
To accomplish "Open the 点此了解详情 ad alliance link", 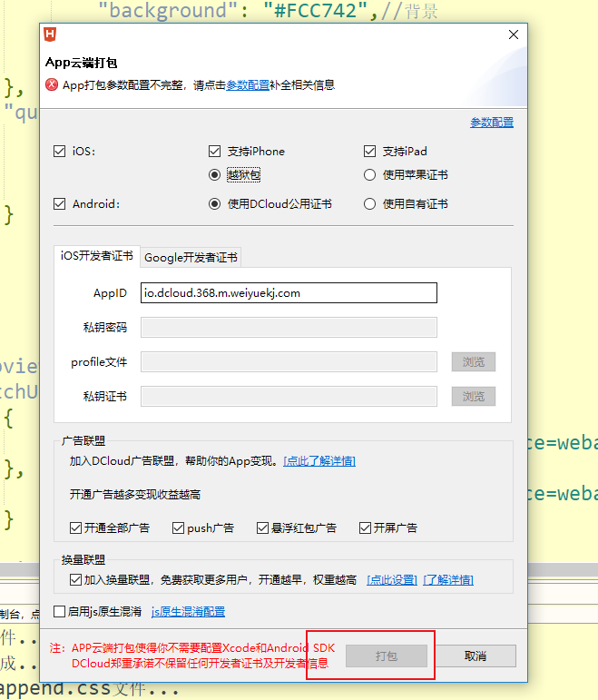I will tap(319, 461).
